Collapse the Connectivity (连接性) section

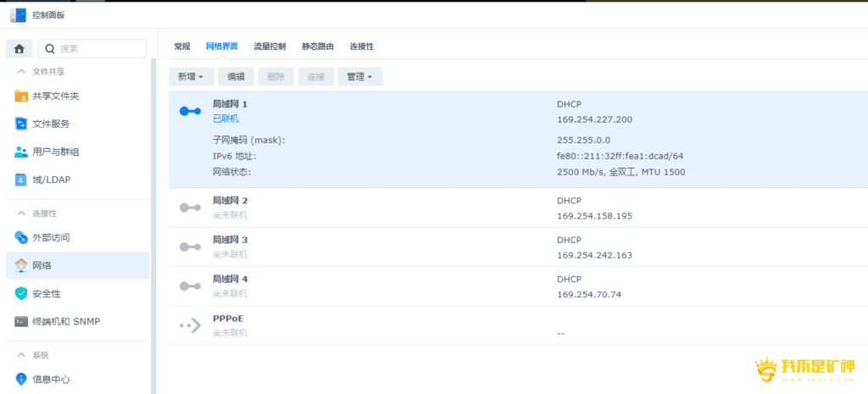pos(21,214)
